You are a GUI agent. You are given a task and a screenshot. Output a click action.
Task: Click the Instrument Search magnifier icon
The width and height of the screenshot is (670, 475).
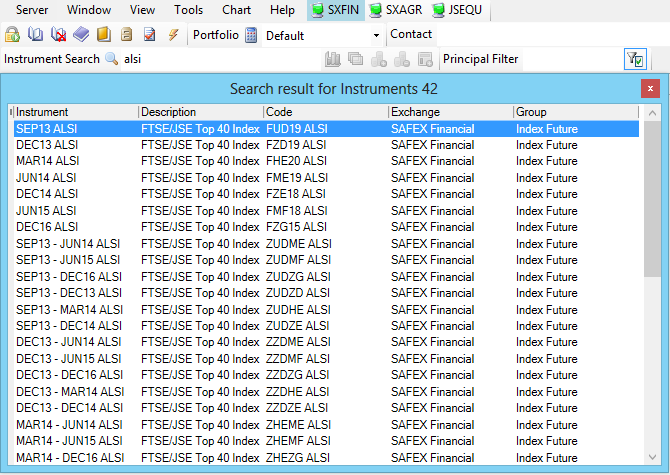tap(112, 60)
